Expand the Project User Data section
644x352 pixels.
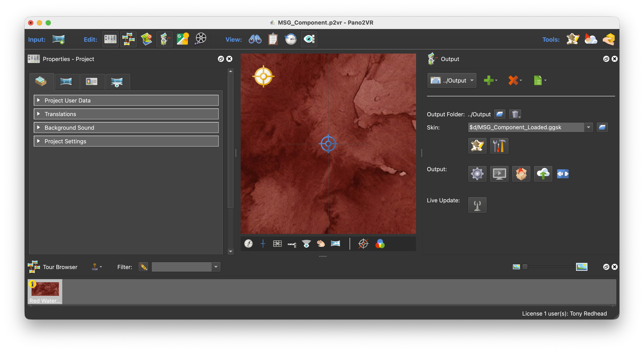[x=126, y=100]
